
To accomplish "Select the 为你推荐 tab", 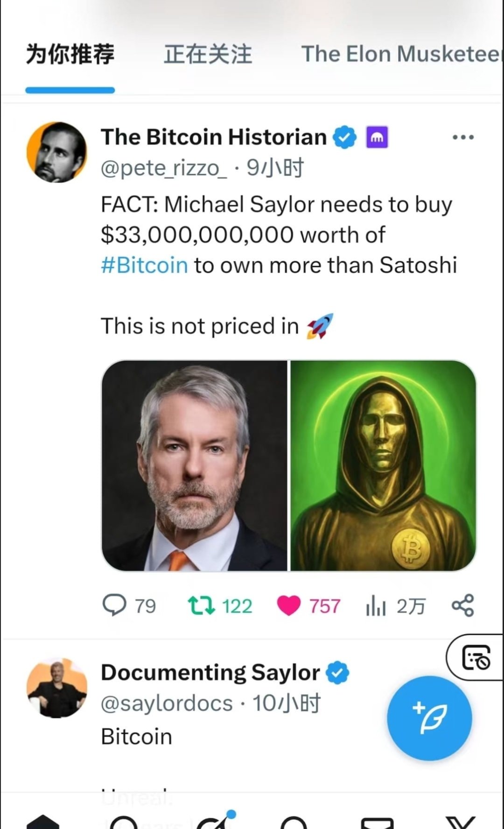I will click(70, 54).
